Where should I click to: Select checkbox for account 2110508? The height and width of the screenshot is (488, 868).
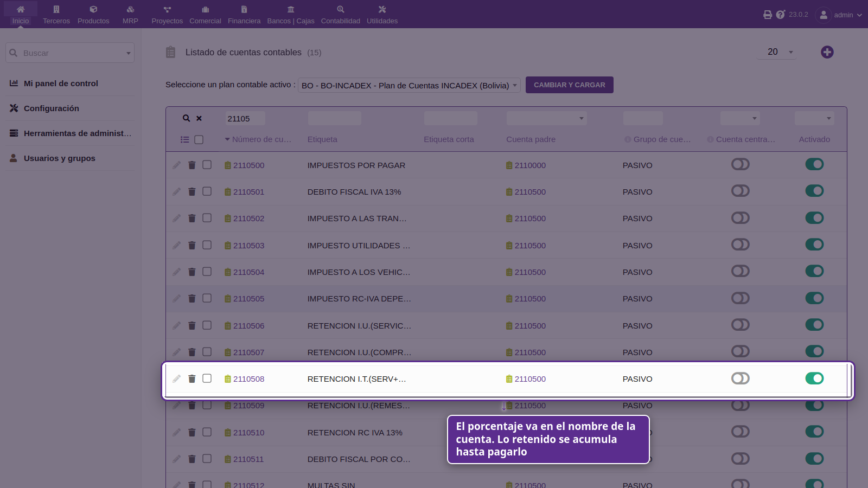[207, 378]
